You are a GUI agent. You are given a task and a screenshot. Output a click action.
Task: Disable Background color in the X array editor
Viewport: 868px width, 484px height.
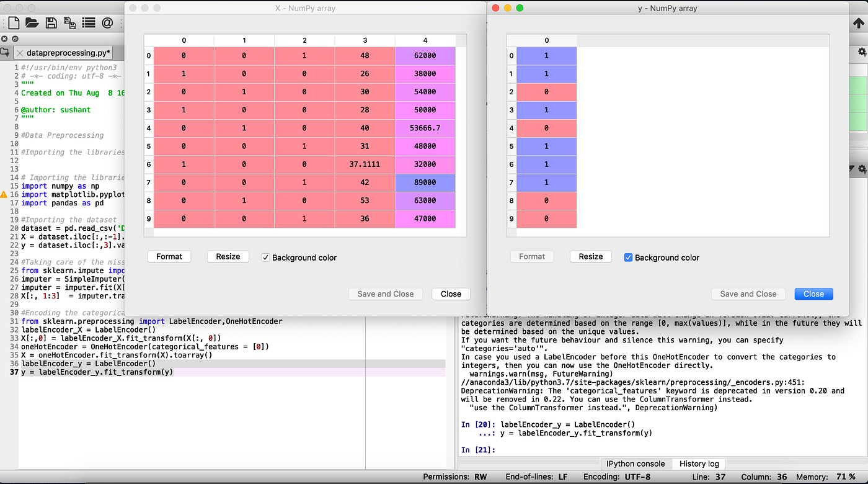pos(265,258)
